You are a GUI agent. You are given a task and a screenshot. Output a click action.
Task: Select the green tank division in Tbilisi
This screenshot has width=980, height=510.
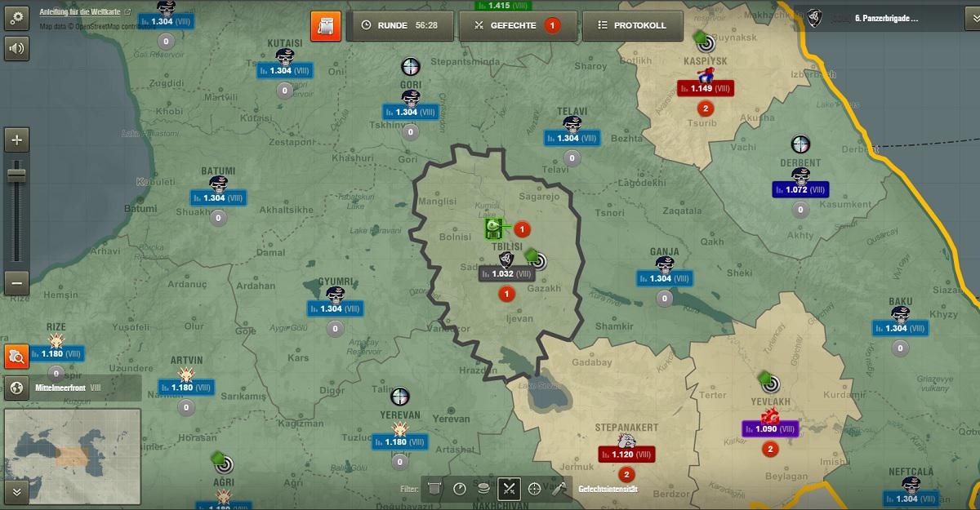(x=493, y=228)
